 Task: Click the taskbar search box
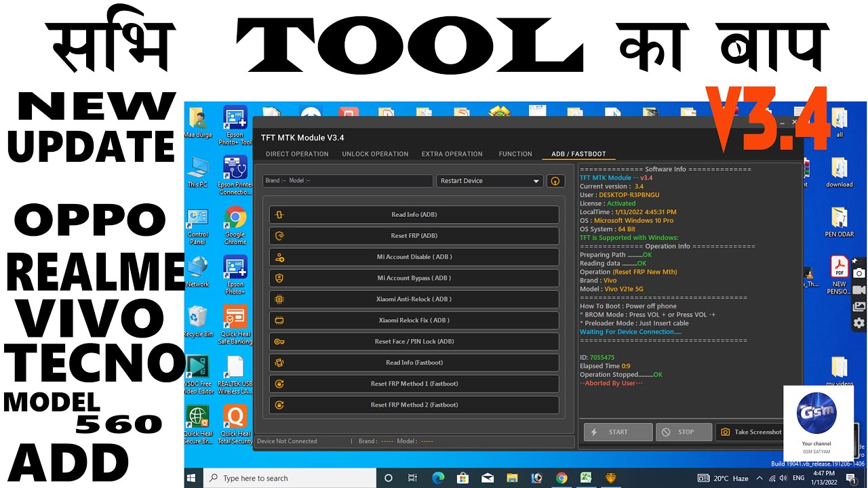(290, 478)
